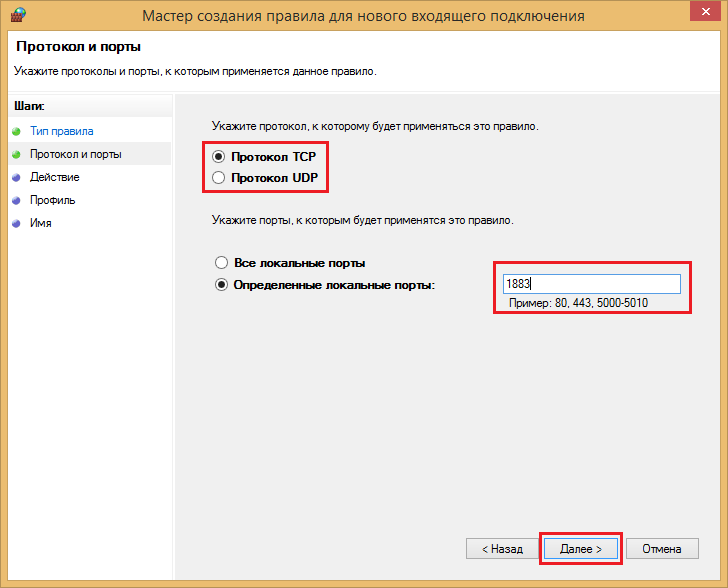Click the "Далее >" button
The image size is (728, 588).
click(x=580, y=549)
